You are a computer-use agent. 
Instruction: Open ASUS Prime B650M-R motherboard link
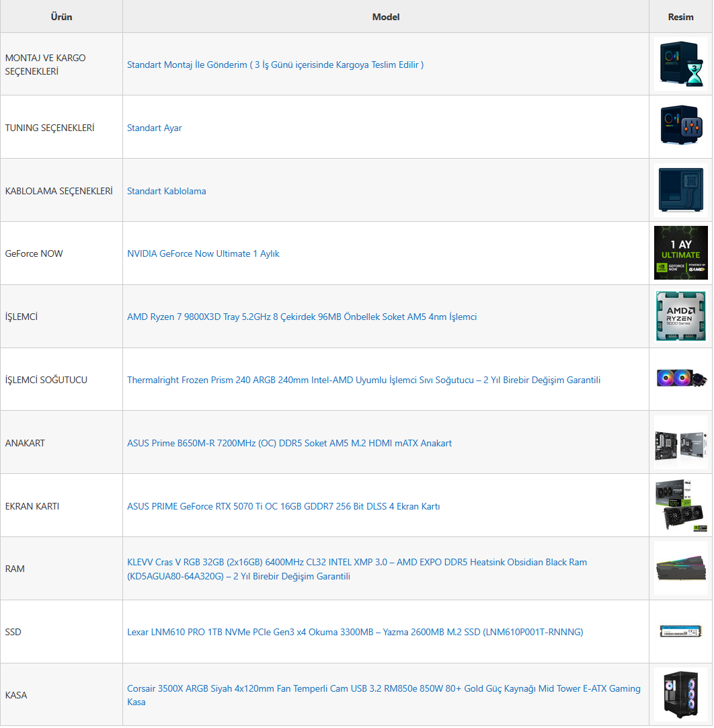(289, 443)
